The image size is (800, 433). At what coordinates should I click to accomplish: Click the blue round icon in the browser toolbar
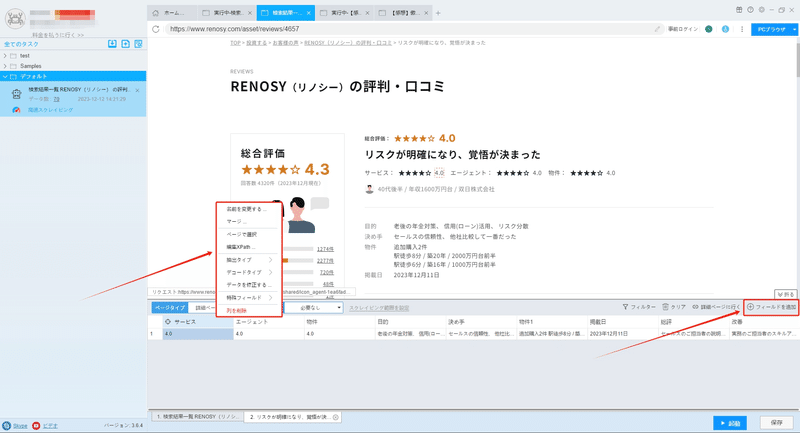click(725, 29)
